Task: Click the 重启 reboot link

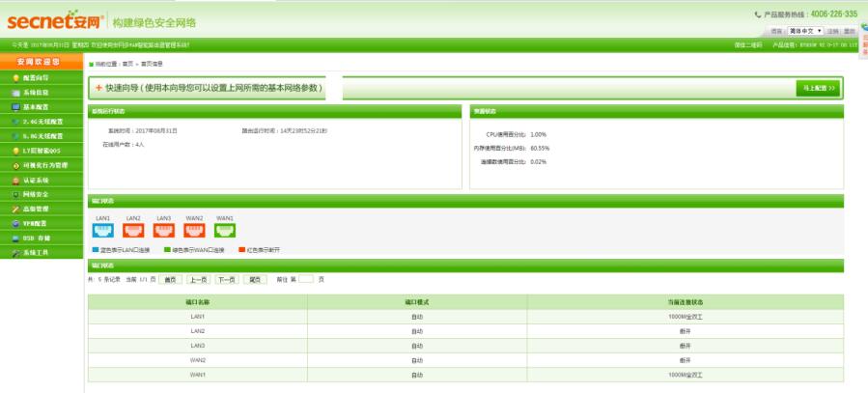Action: click(850, 31)
